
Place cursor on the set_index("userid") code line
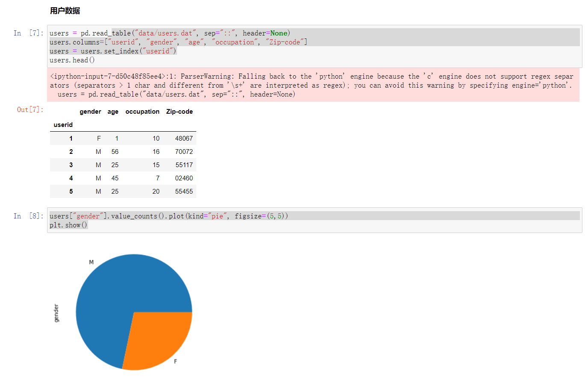pyautogui.click(x=113, y=51)
